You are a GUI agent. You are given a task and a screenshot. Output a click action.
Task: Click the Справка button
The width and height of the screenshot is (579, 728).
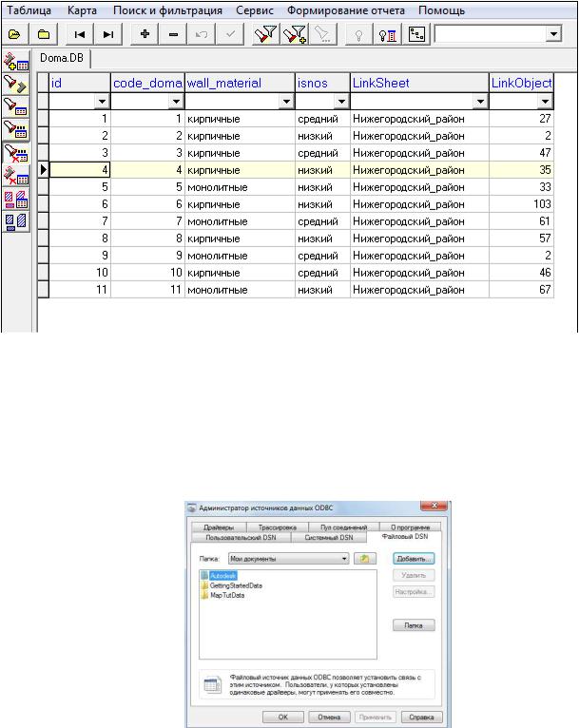(x=421, y=717)
